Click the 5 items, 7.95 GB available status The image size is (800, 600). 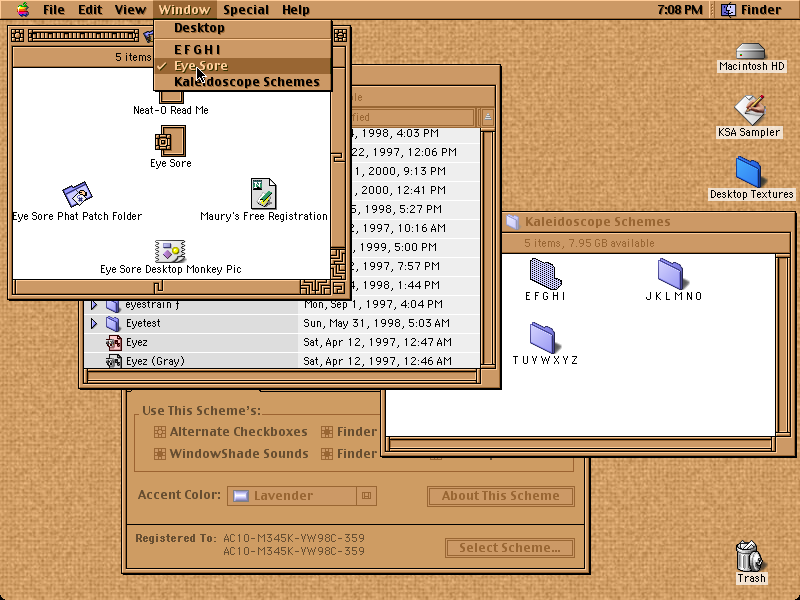click(589, 243)
